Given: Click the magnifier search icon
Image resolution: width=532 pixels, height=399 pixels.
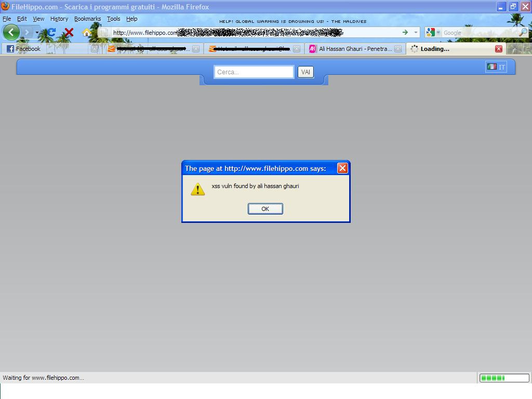Looking at the screenshot, I should pyautogui.click(x=524, y=33).
